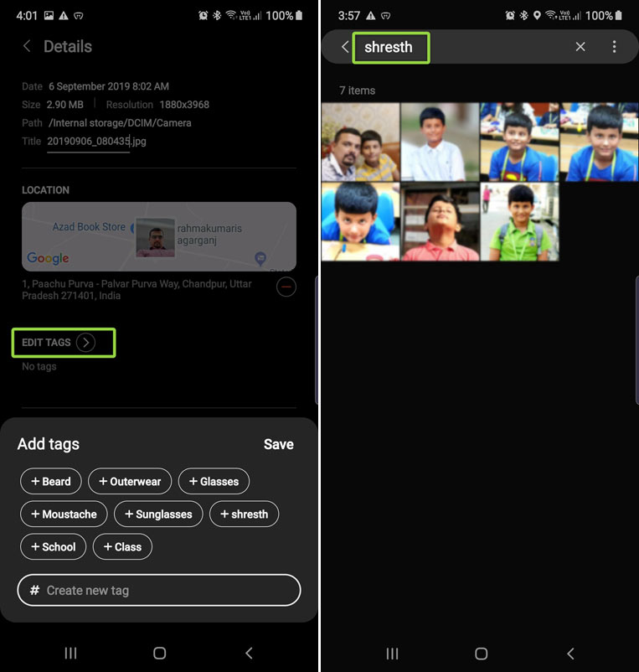
Task: Open photo of boy in Superman shirt
Action: [x=519, y=142]
